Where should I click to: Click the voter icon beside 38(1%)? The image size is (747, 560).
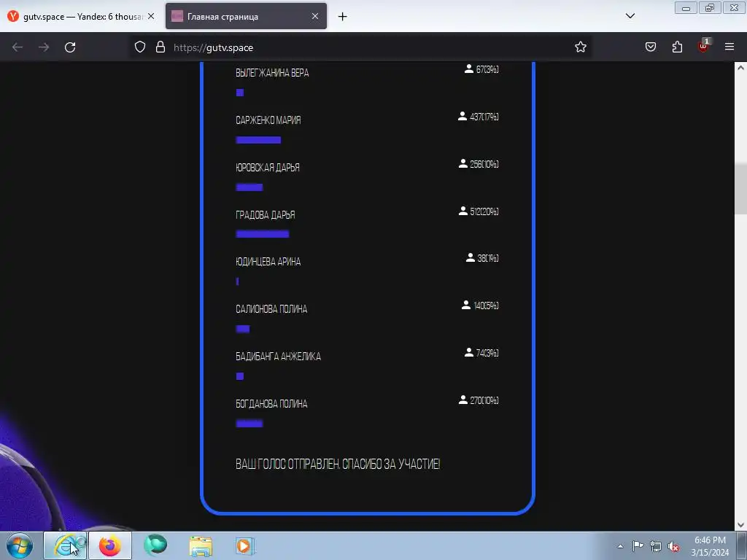[471, 257]
